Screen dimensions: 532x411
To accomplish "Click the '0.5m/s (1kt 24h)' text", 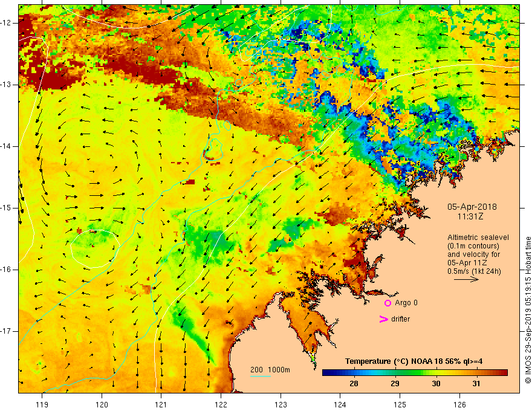I will click(x=474, y=271).
